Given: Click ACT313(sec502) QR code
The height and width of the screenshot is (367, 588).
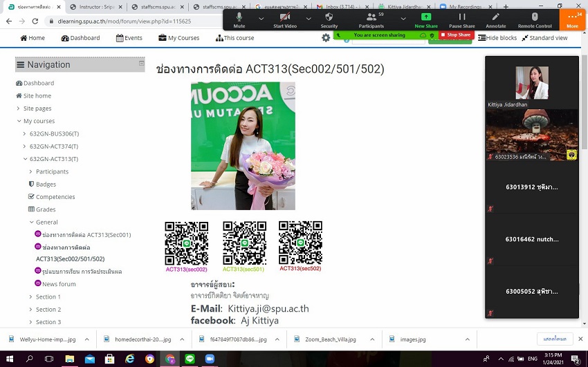Looking at the screenshot, I should tap(300, 243).
